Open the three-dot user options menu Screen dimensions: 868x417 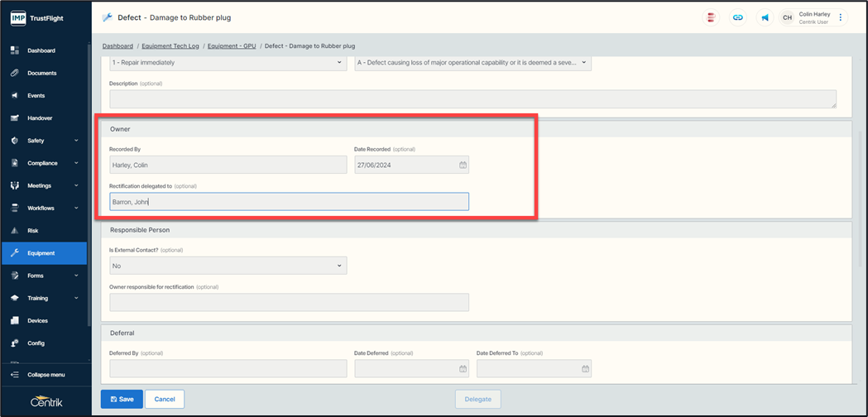coord(841,17)
